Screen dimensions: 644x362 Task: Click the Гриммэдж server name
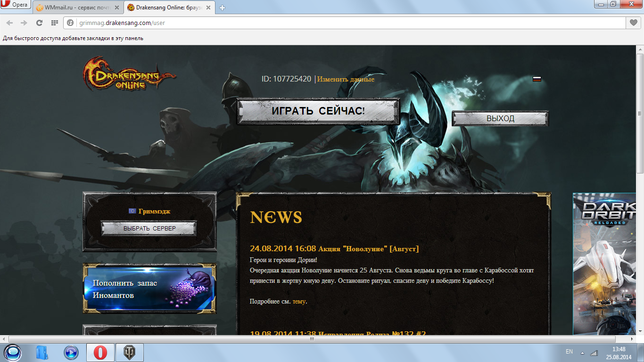154,211
